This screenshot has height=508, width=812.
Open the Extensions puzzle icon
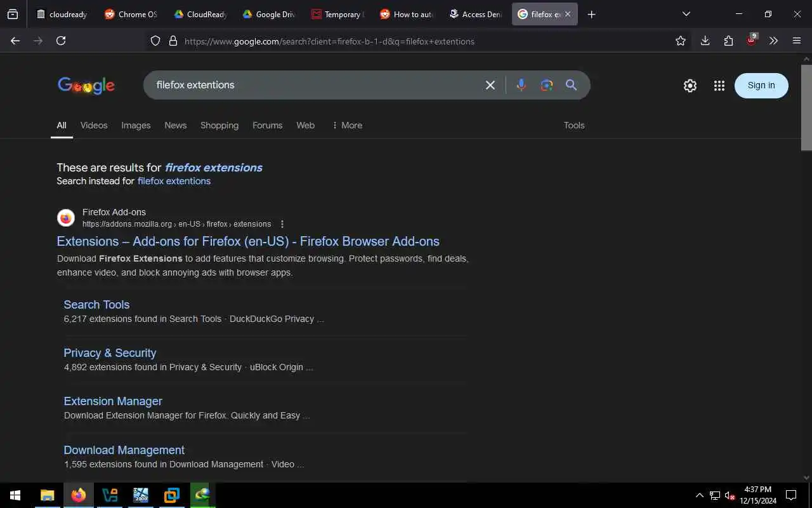point(728,41)
